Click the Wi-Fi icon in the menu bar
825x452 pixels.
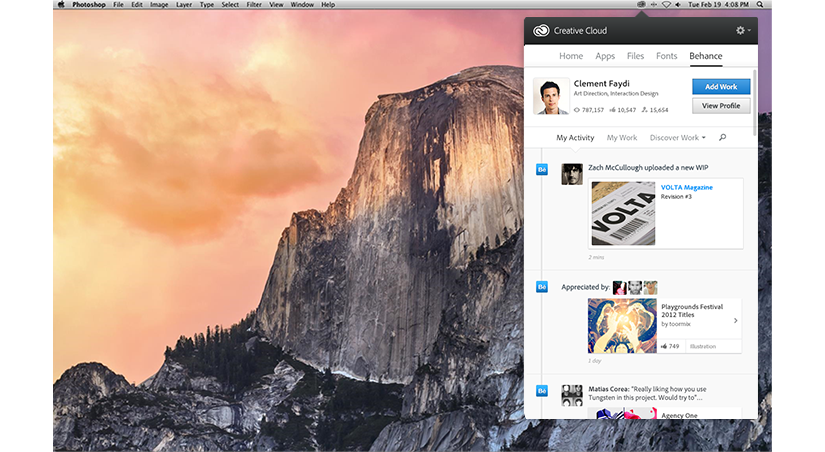[666, 4]
